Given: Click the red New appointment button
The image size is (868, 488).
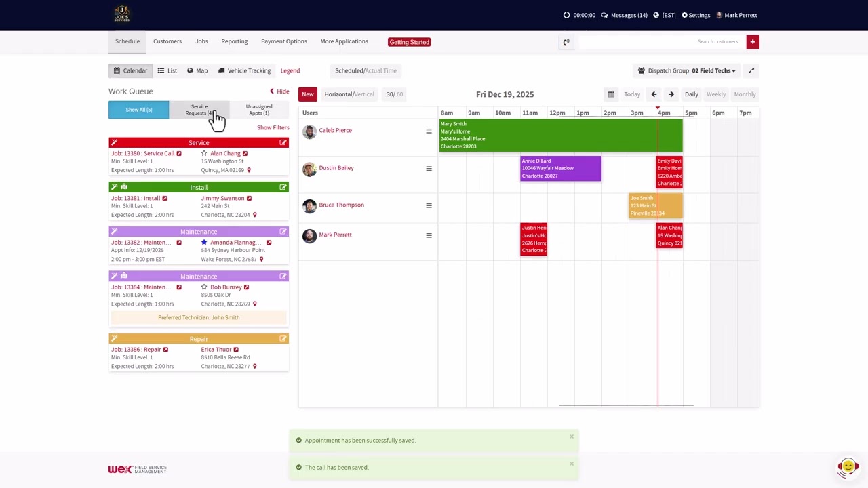Looking at the screenshot, I should tap(308, 94).
